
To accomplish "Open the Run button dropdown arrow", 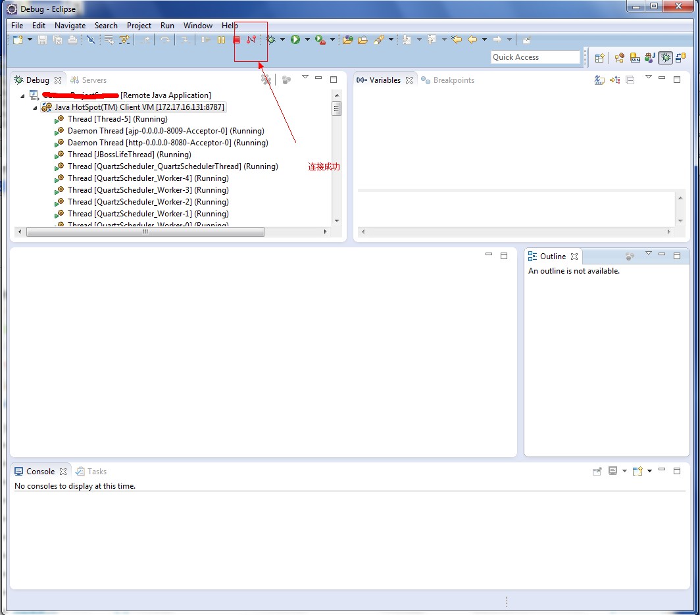I will (307, 40).
